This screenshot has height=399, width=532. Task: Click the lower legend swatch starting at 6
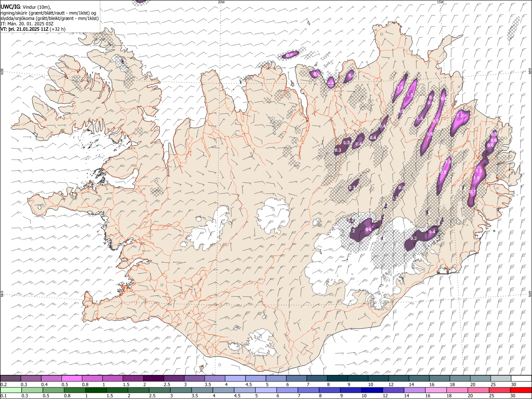(287, 390)
